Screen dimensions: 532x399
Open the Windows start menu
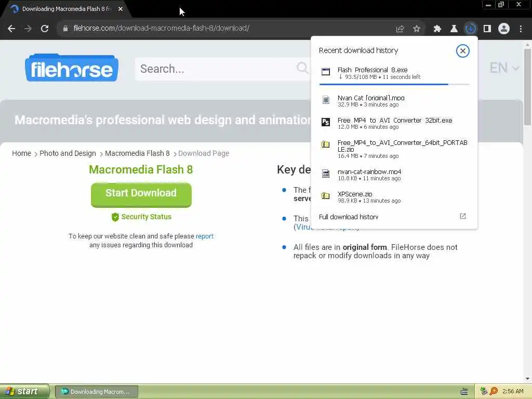(x=25, y=392)
